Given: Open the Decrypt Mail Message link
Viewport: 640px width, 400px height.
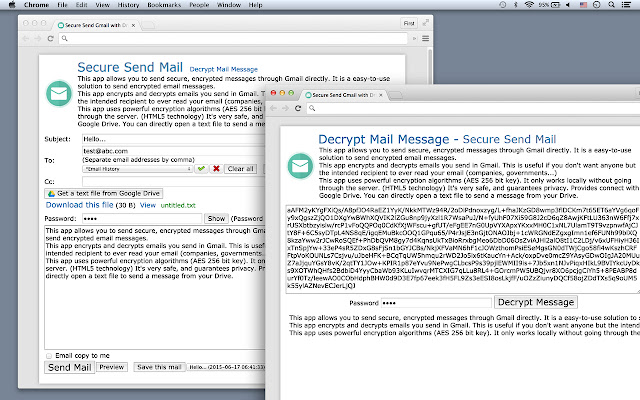Looking at the screenshot, I should [224, 69].
